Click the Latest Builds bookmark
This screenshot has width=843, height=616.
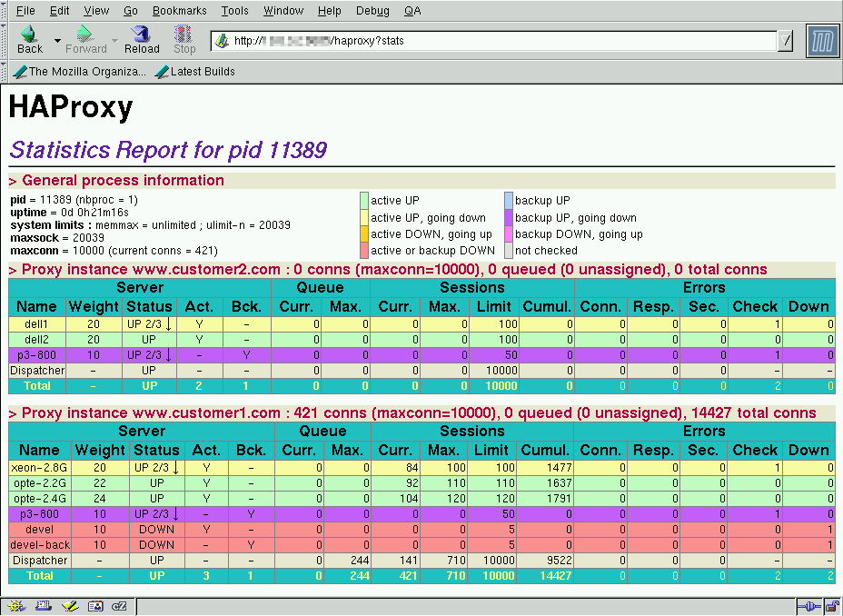(195, 72)
